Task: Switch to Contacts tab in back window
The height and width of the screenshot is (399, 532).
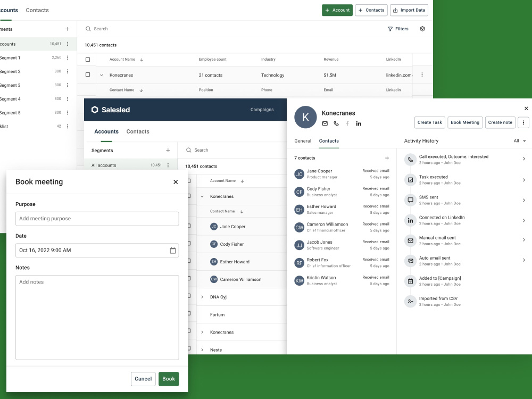Action: (37, 10)
